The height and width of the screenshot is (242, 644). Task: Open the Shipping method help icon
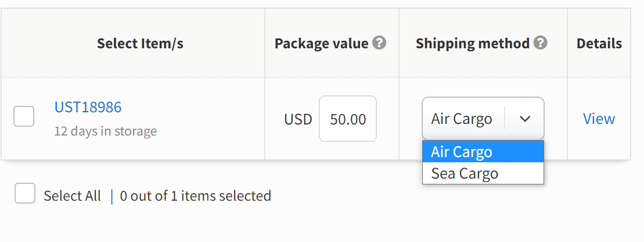541,43
